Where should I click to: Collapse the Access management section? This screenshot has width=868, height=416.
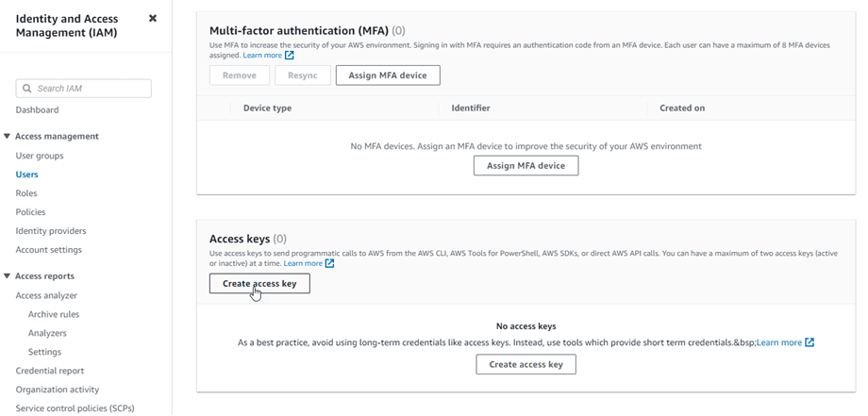click(x=8, y=137)
